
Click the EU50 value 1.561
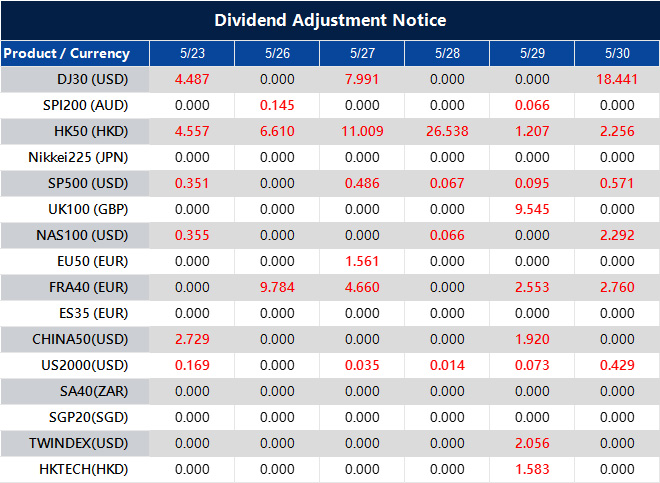[361, 261]
